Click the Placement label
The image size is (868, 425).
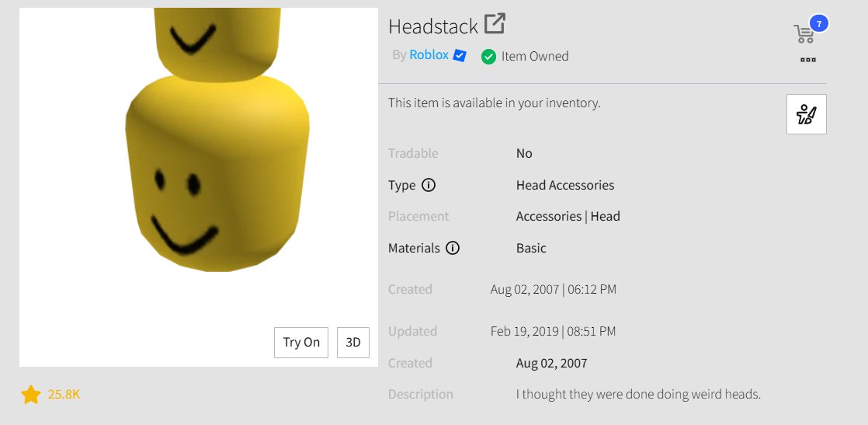[x=418, y=217]
